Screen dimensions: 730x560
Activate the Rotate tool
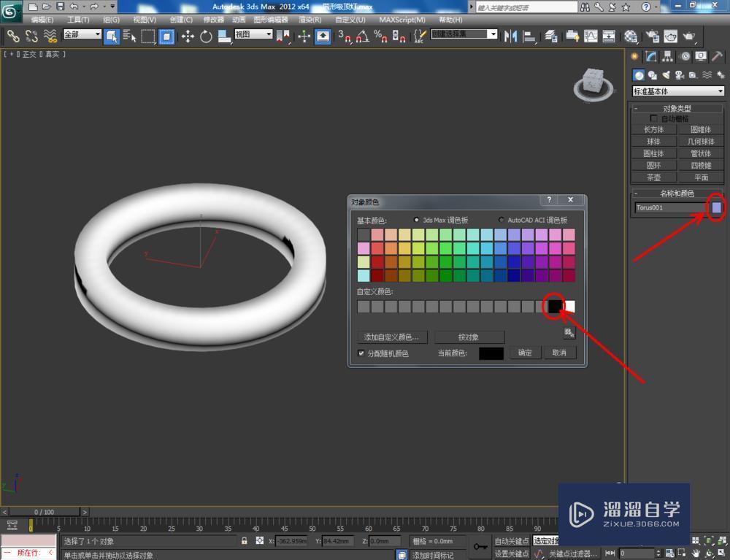coord(206,36)
